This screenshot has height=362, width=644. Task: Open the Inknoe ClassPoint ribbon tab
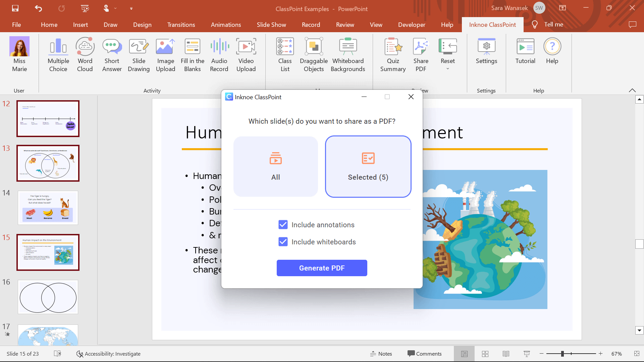pos(492,24)
